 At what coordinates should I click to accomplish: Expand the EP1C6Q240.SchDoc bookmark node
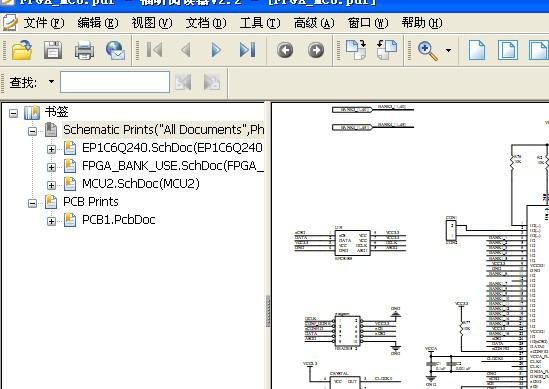coord(51,149)
